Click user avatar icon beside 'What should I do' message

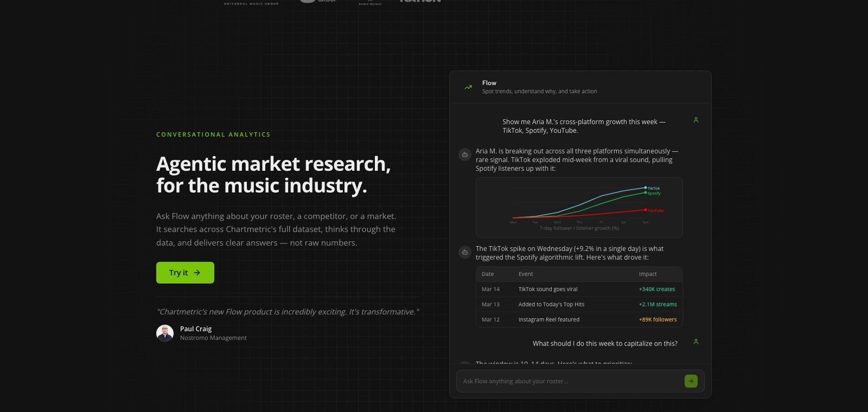696,342
